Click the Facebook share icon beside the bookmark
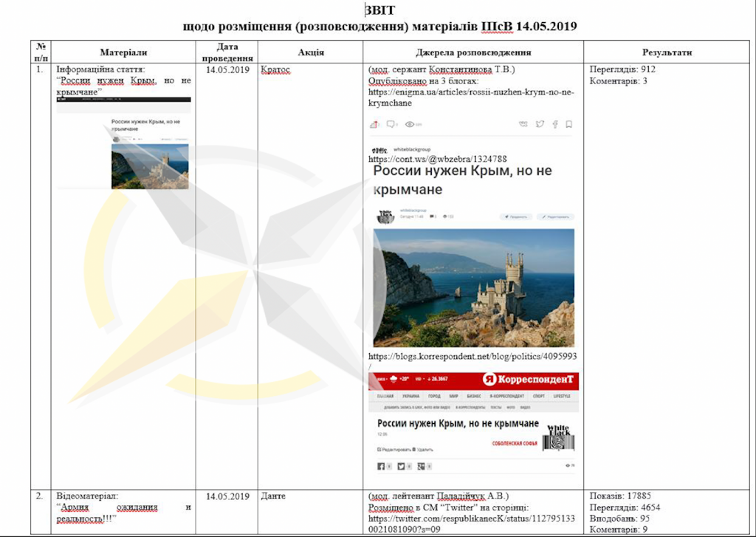This screenshot has height=537, width=756. click(554, 124)
